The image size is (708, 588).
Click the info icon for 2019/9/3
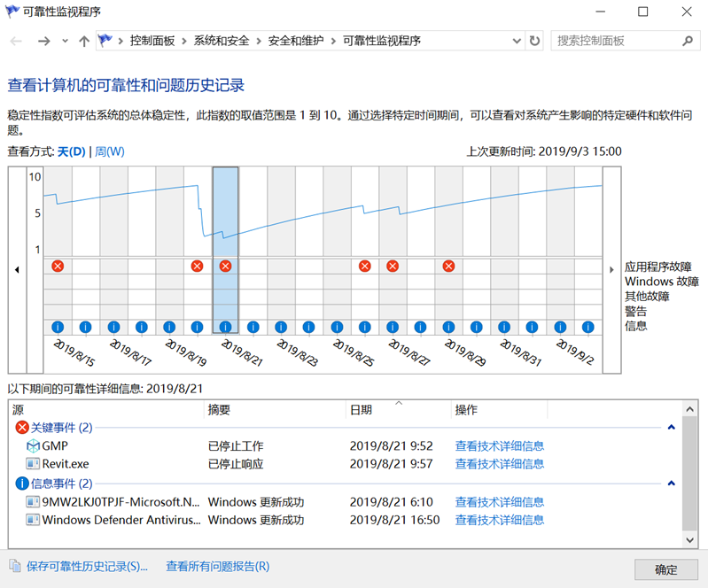pyautogui.click(x=587, y=327)
